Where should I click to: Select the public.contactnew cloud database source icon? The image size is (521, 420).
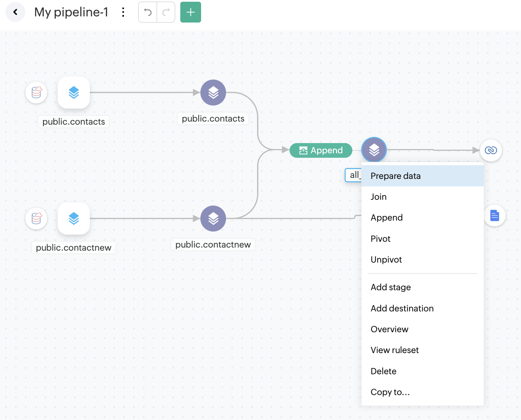pyautogui.click(x=36, y=219)
